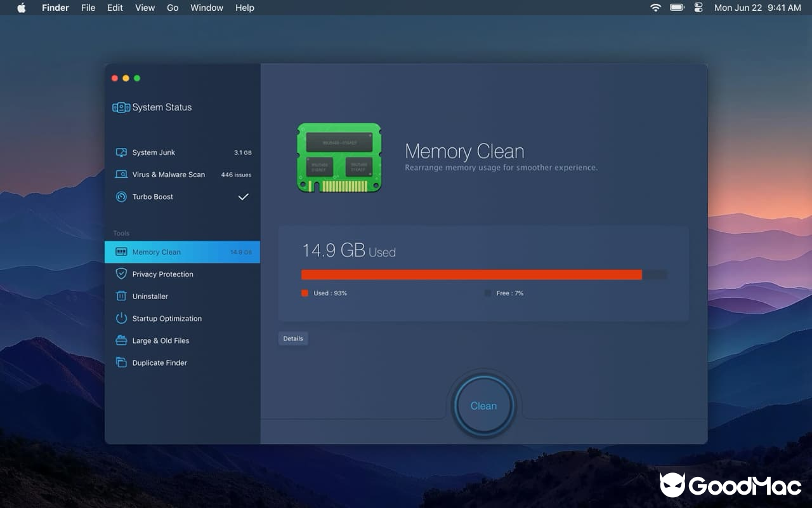Click the Virus & Malware Scan icon

coord(121,175)
